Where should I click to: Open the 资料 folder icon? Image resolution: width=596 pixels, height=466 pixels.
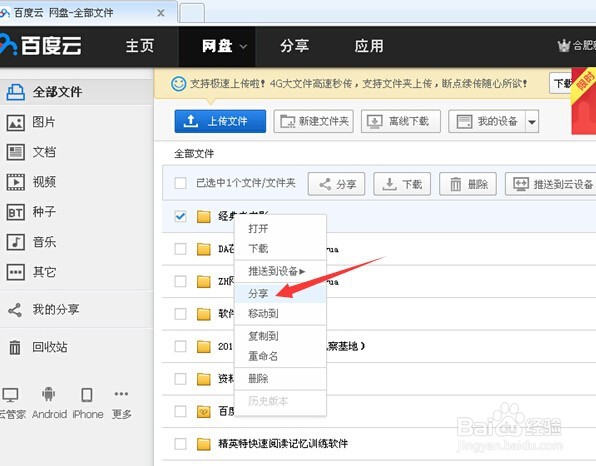pyautogui.click(x=204, y=379)
